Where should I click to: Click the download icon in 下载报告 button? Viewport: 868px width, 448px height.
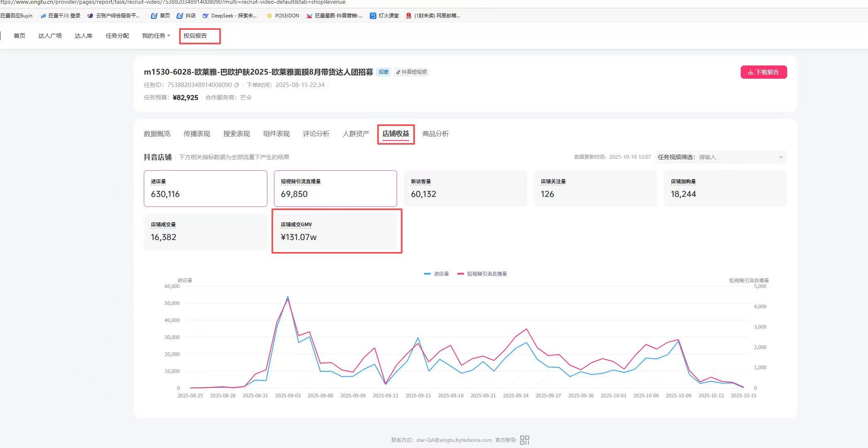(x=750, y=72)
